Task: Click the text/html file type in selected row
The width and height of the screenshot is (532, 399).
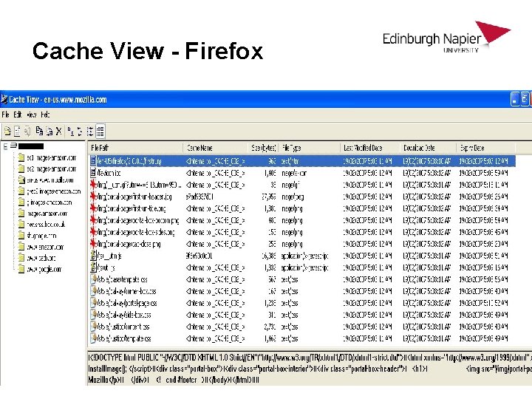Action: tap(290, 161)
